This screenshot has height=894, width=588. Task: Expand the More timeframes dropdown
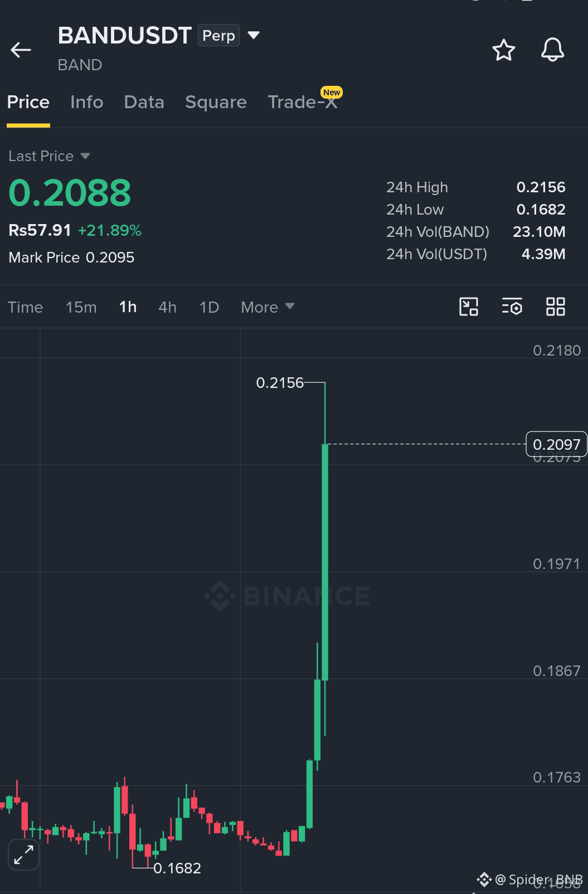tap(268, 307)
